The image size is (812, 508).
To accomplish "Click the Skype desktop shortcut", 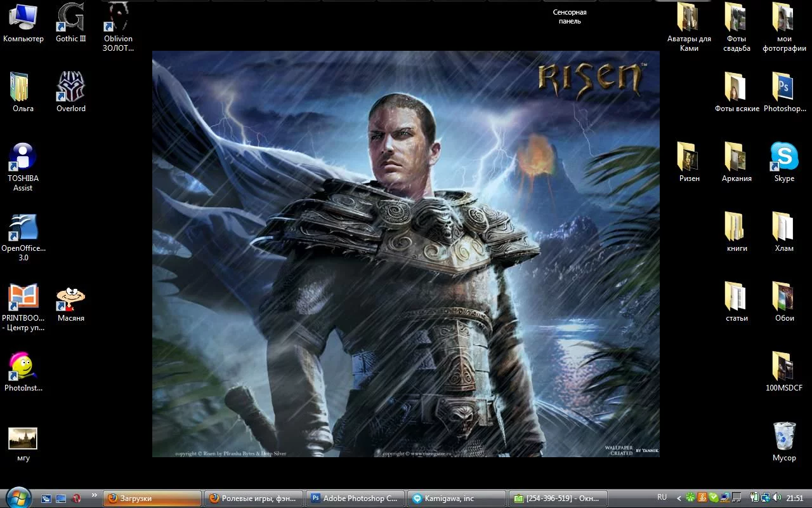I will (784, 157).
